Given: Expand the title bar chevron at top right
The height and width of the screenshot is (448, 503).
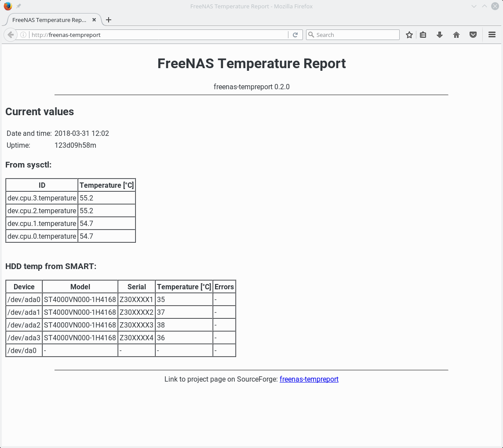Looking at the screenshot, I should [474, 6].
